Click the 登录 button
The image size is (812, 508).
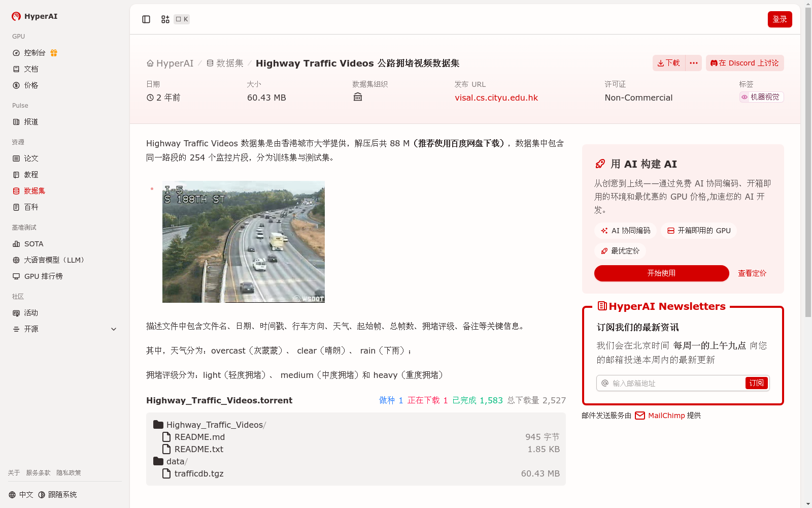coord(780,19)
